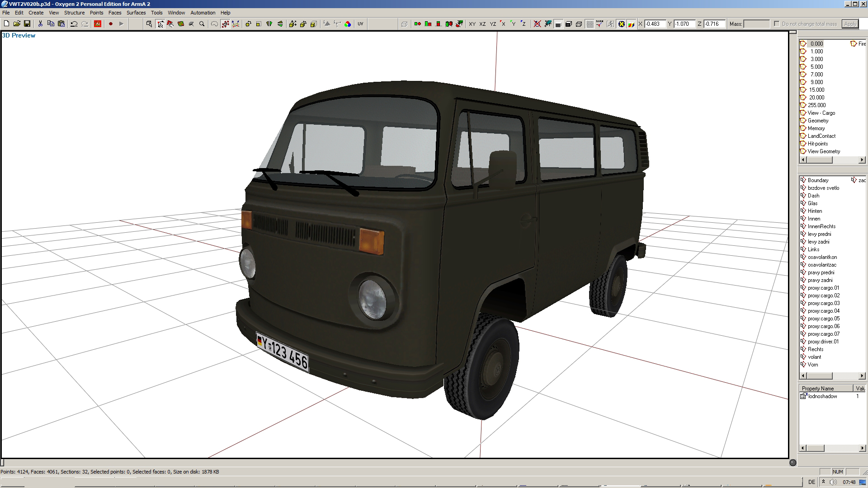This screenshot has height=488, width=868.
Task: Toggle yellow-black textured view button
Action: pyautogui.click(x=622, y=24)
